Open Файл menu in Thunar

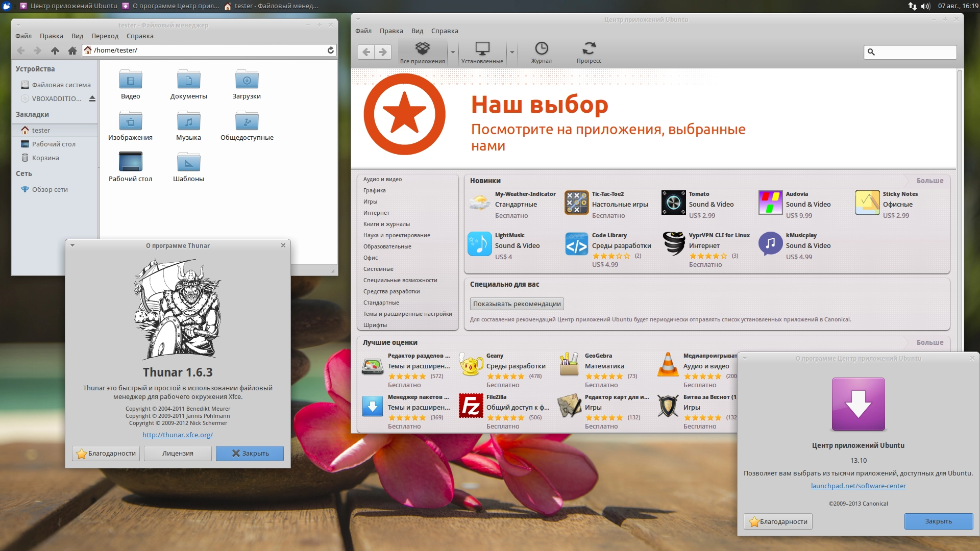tap(23, 36)
